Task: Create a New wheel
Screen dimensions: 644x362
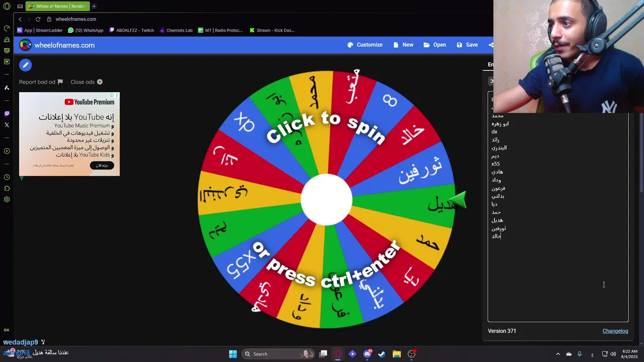Action: [x=403, y=45]
